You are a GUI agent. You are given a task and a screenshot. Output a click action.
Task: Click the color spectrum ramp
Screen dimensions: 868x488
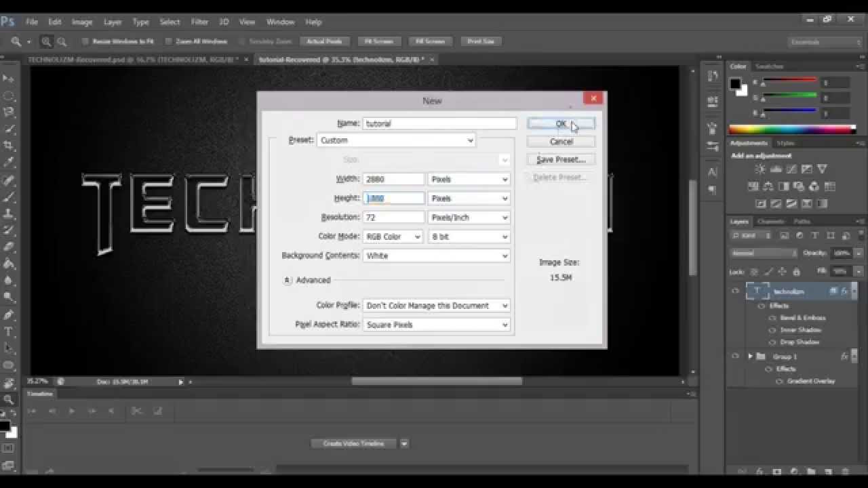point(792,129)
